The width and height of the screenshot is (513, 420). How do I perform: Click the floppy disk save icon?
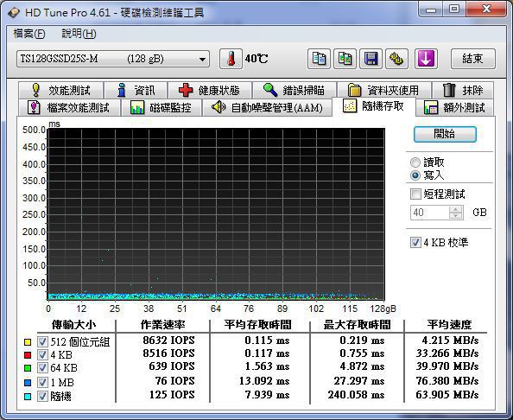point(370,59)
